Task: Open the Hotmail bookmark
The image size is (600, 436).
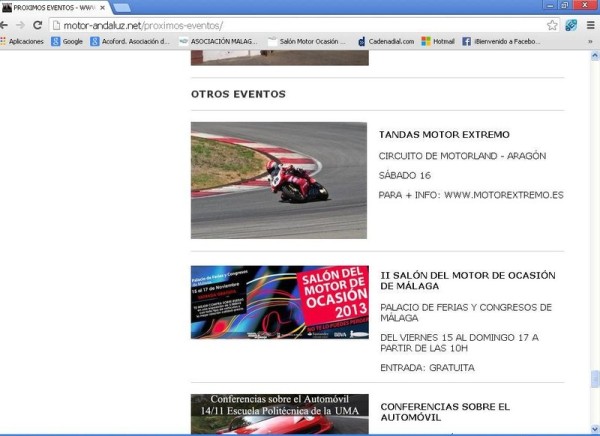Action: 438,42
